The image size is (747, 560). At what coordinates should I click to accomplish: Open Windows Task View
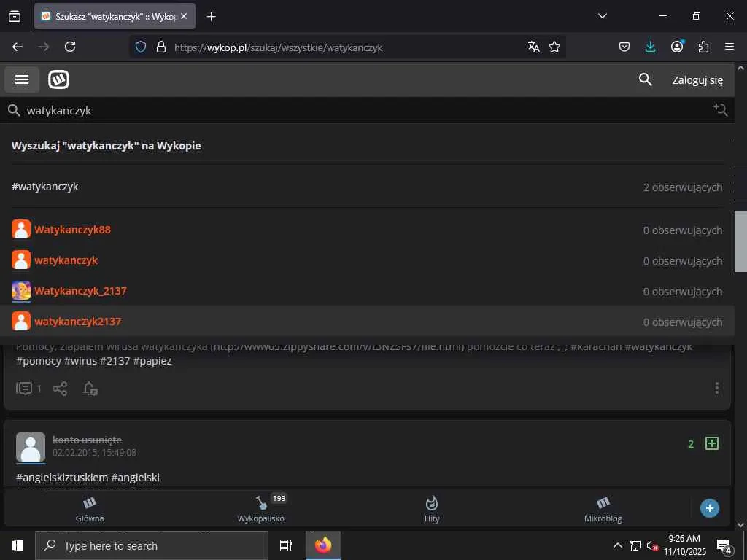[285, 545]
